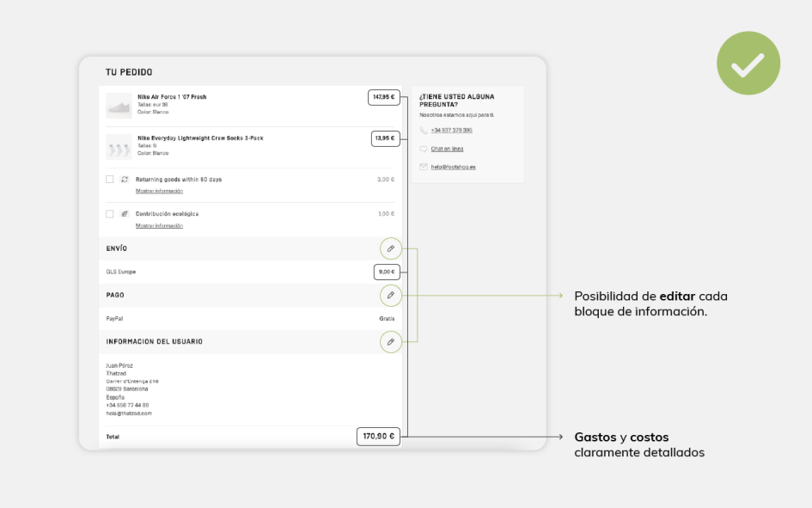812x508 pixels.
Task: Click the 170,90 € total price box
Action: coord(377,436)
